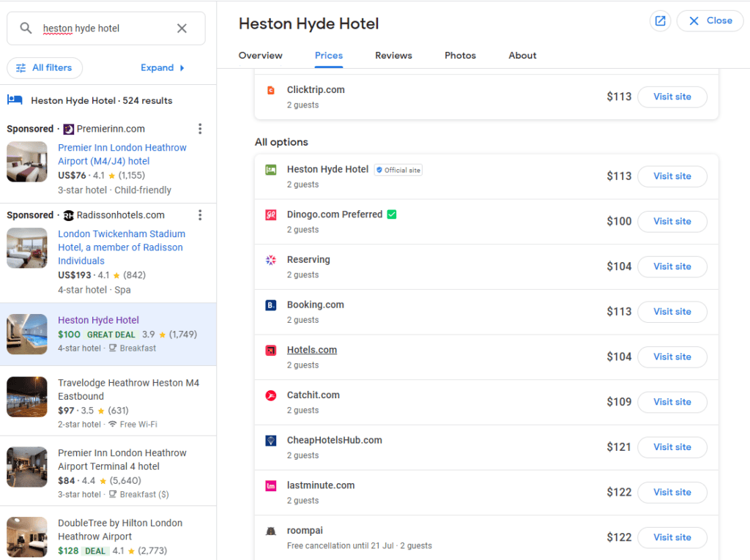Switch to the Reviews tab
The height and width of the screenshot is (560, 750).
point(393,56)
